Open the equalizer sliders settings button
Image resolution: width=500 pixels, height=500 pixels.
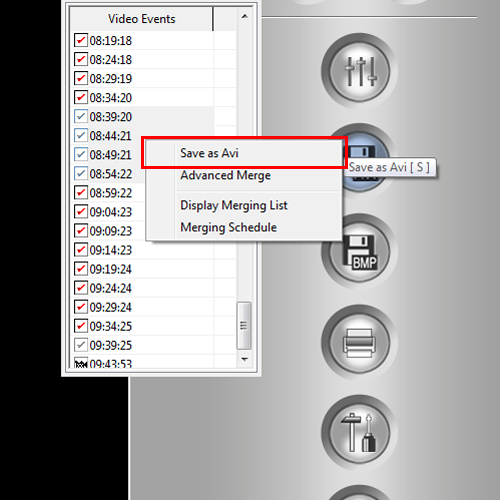tap(359, 71)
